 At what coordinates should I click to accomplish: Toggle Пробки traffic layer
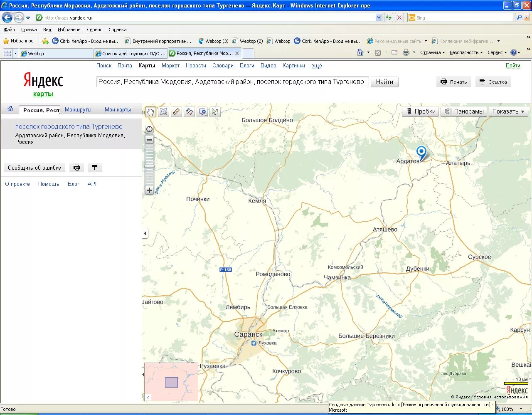(421, 111)
